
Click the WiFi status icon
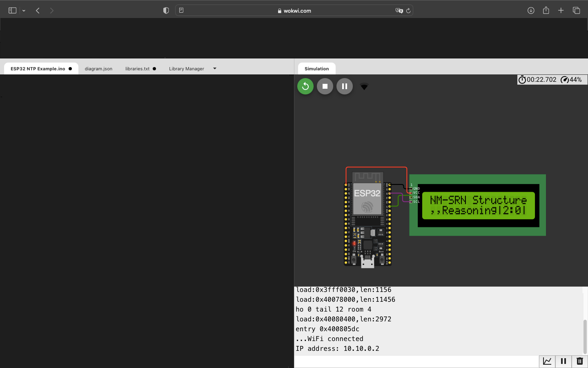[364, 87]
